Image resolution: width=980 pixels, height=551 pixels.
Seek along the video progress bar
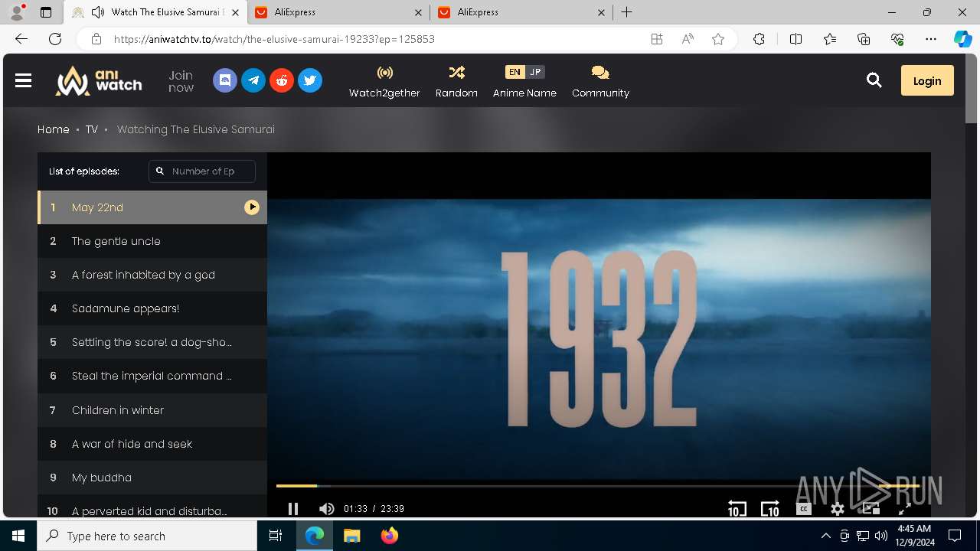[x=597, y=486]
